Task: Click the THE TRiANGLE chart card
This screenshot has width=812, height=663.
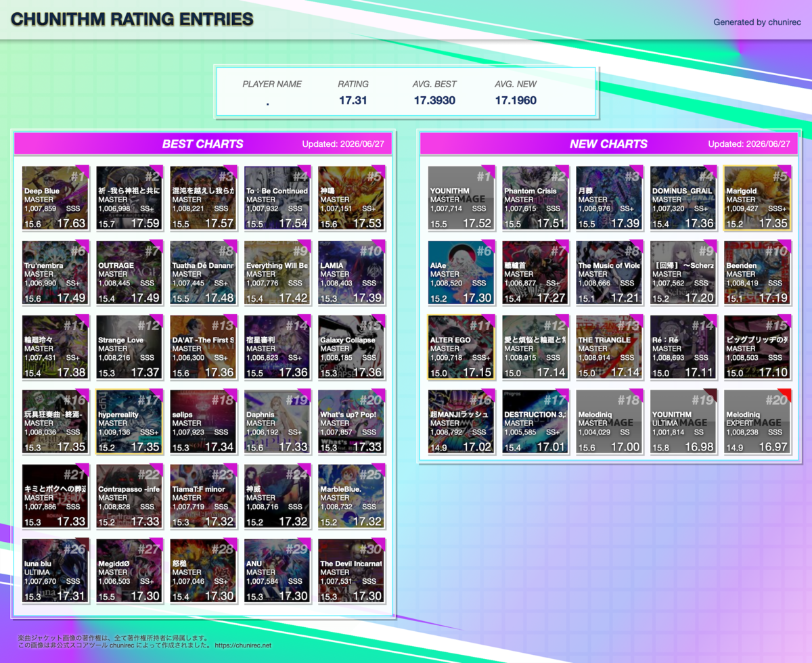Action: click(x=609, y=347)
